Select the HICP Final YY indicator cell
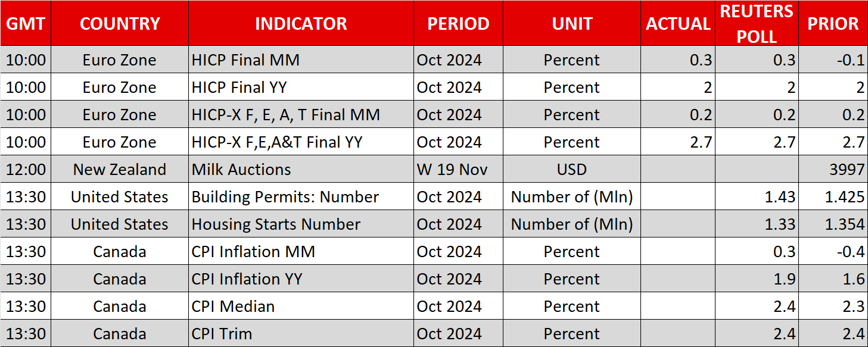The image size is (868, 347). point(239,87)
